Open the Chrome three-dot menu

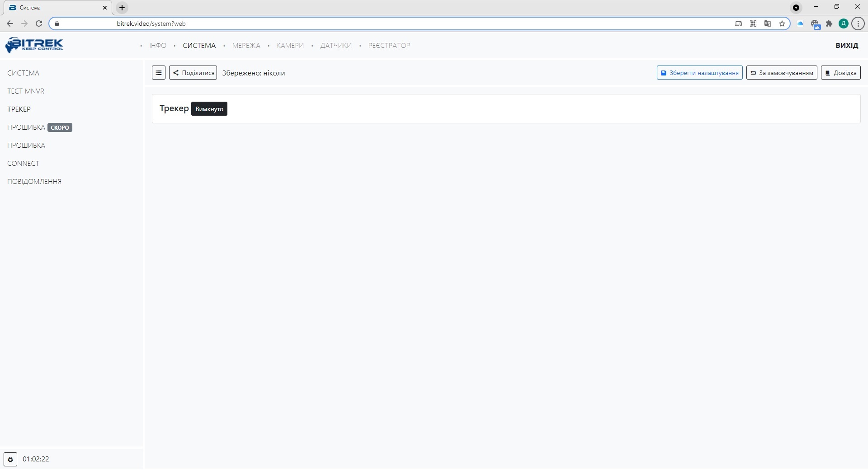tap(858, 23)
